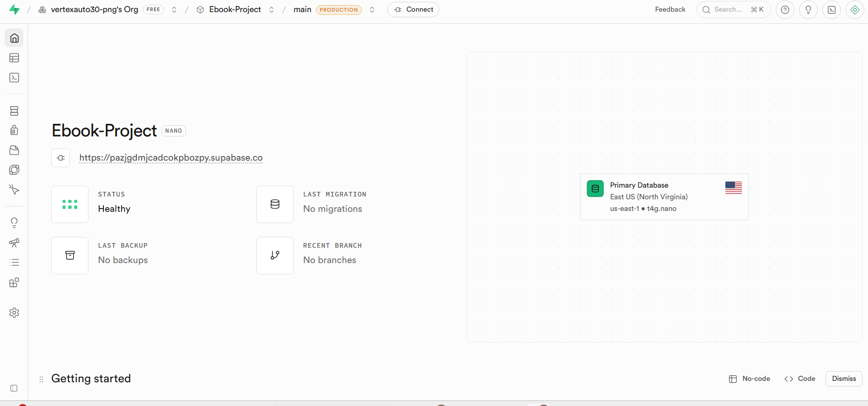The width and height of the screenshot is (868, 406).
Task: Expand the main branch selector chevron
Action: point(372,10)
